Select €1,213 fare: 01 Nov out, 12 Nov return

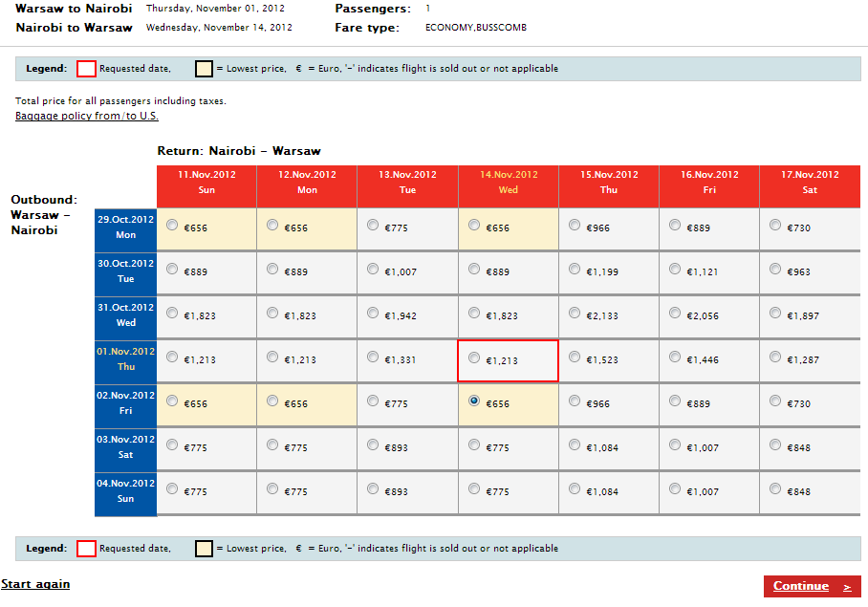point(272,357)
